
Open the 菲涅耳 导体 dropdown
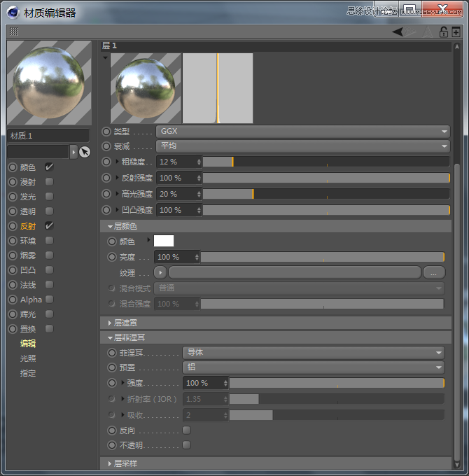click(313, 353)
